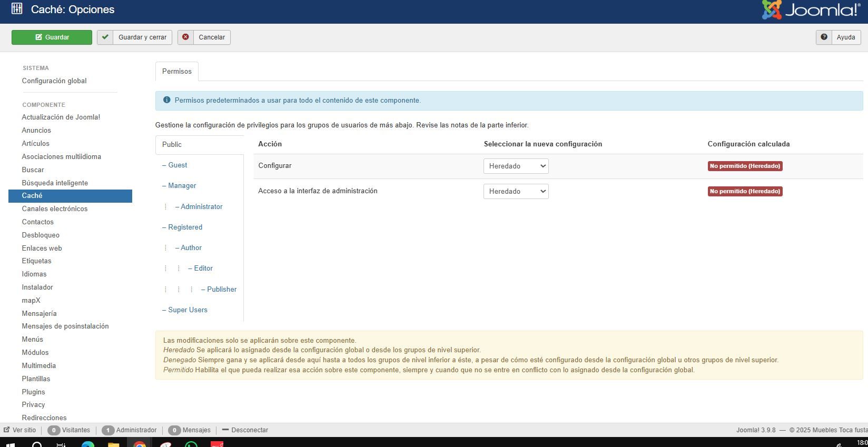This screenshot has height=447, width=868.
Task: Click the options sliders icon beside the title
Action: 17,9
